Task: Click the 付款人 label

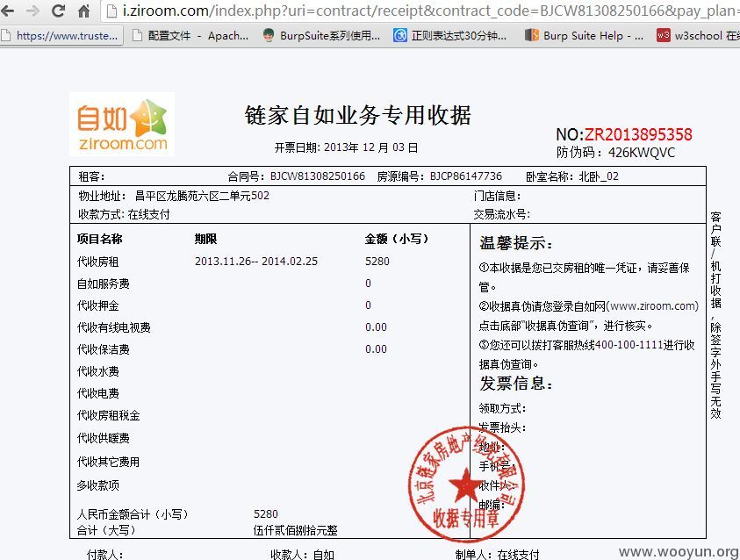Action: [x=104, y=555]
